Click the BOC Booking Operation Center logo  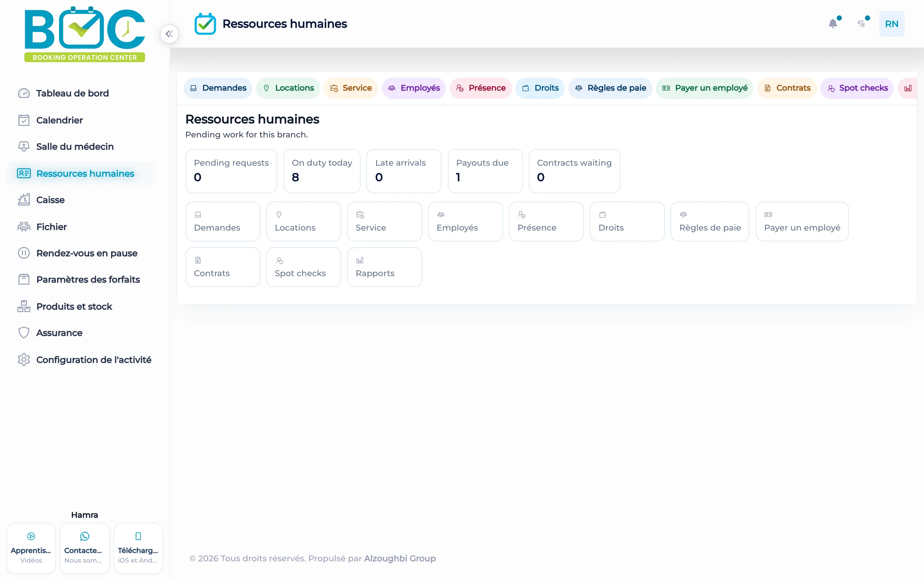pyautogui.click(x=84, y=34)
